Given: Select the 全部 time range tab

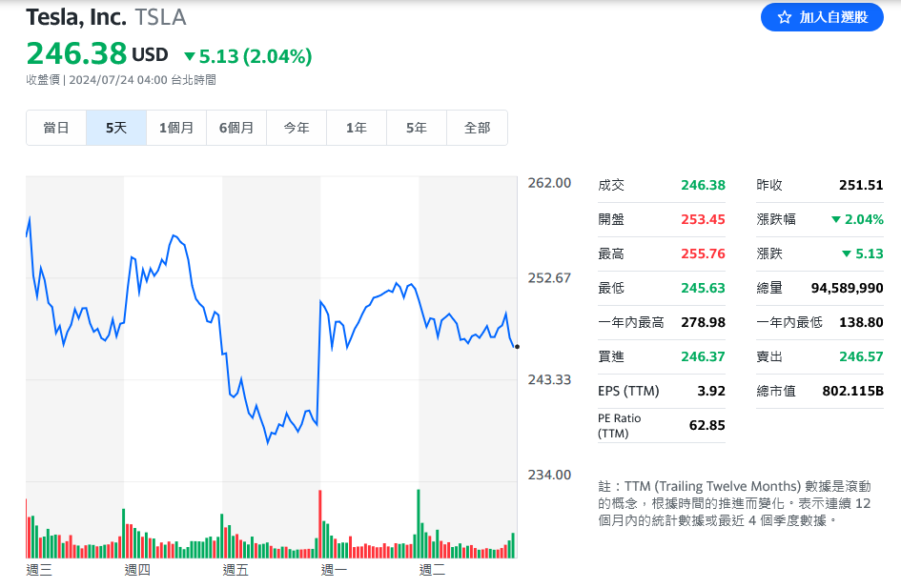Looking at the screenshot, I should click(477, 128).
